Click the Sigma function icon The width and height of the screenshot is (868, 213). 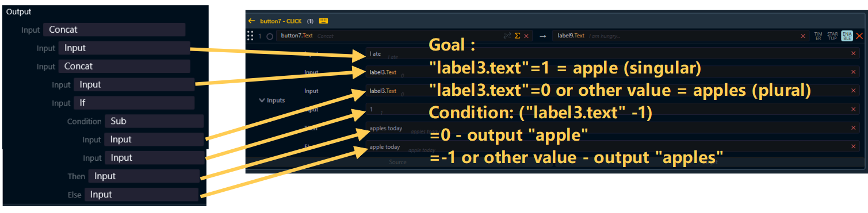click(x=517, y=36)
